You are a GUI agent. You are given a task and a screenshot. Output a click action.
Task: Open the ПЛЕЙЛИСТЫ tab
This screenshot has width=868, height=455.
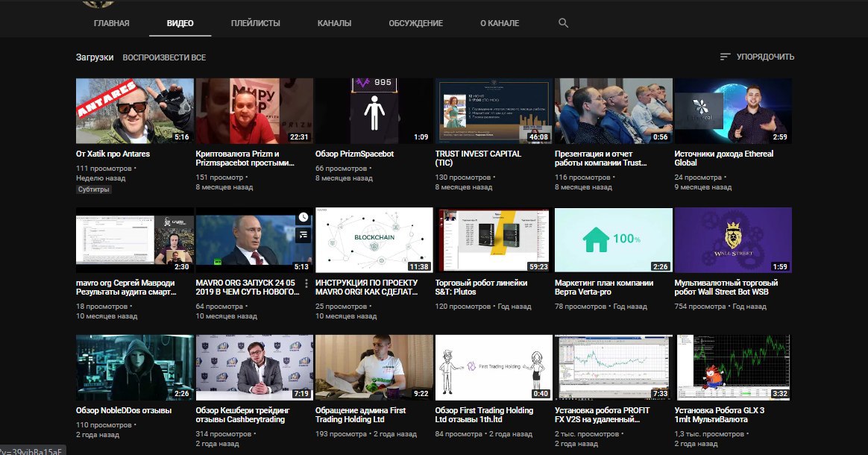(255, 23)
